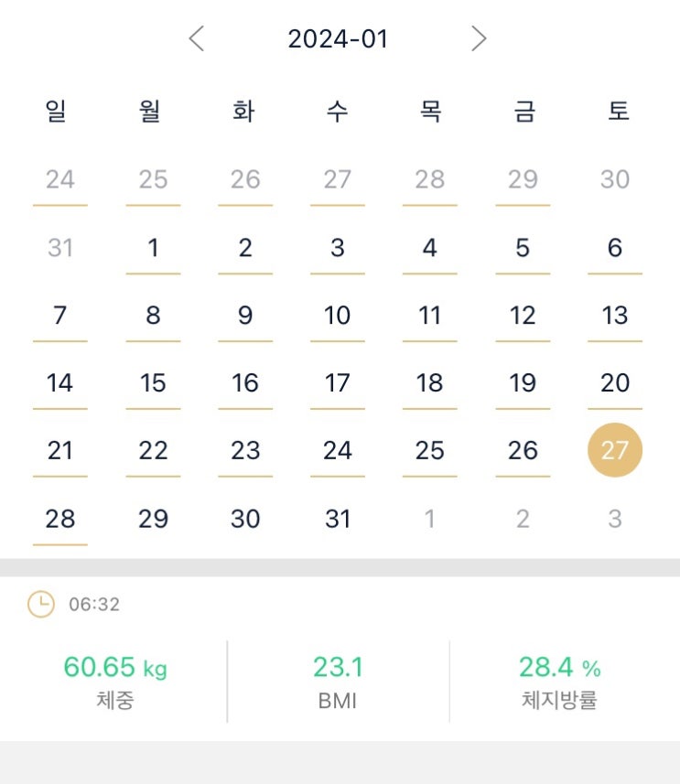Screen dimensions: 680x784
Task: Choose January 19 in the calendar
Action: [x=523, y=382]
